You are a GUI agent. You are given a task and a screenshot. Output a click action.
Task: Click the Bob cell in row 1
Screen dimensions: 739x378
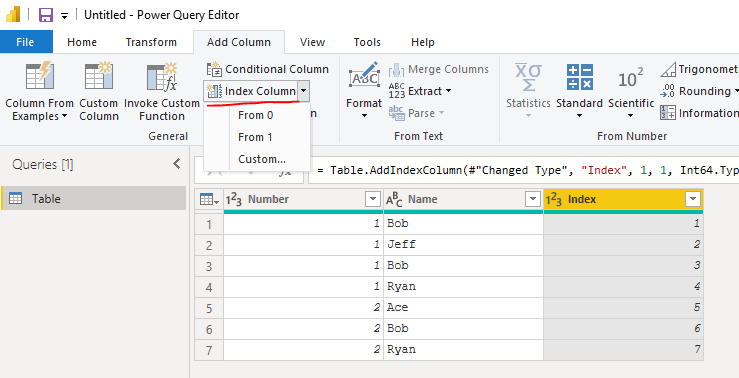click(463, 224)
